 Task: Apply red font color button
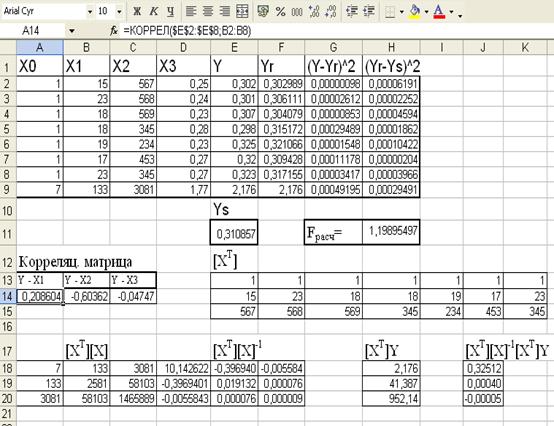[x=439, y=11]
